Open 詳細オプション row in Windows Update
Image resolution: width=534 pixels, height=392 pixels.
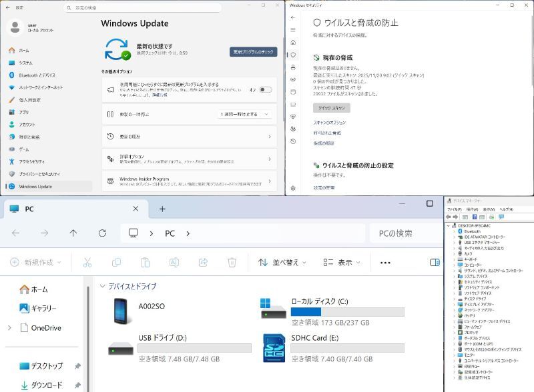190,159
